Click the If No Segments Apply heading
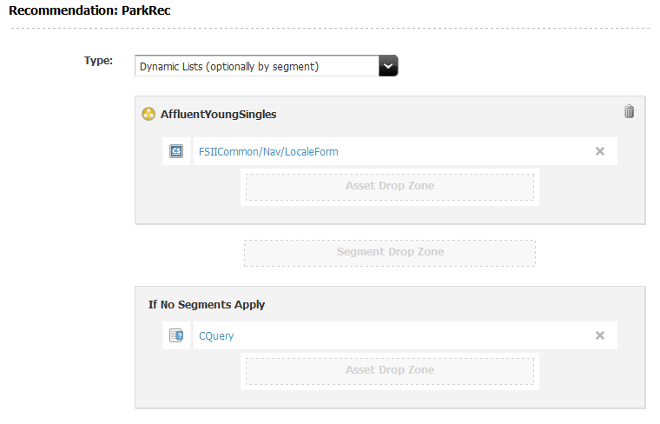Viewport: 660px width, 424px height. pyautogui.click(x=206, y=304)
